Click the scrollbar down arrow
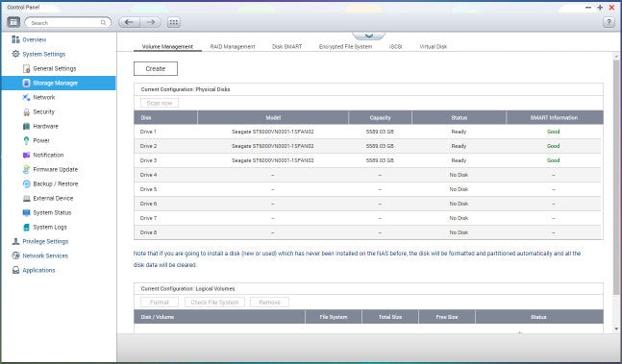The height and width of the screenshot is (364, 622). 616,328
